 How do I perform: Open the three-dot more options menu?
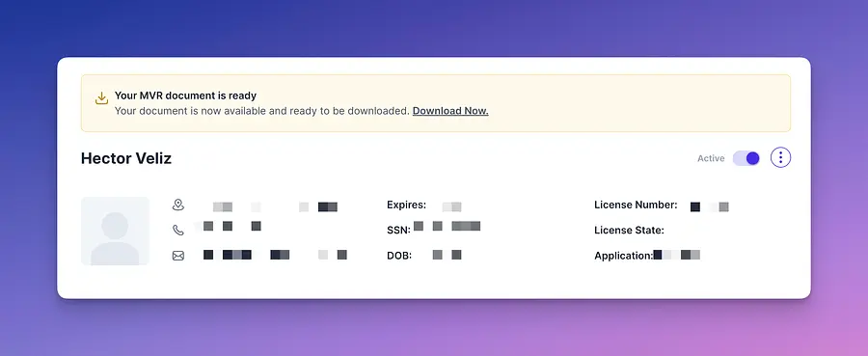click(780, 158)
